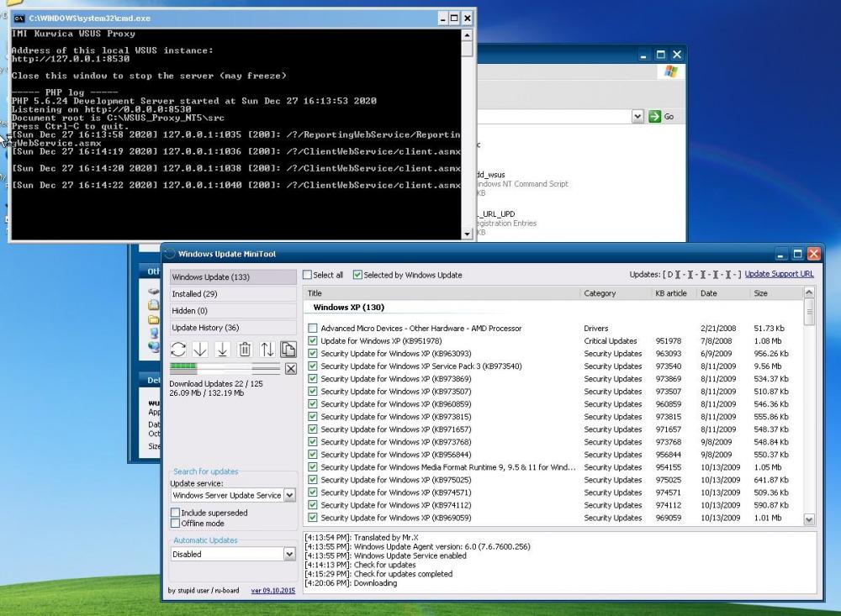Click the up-down arrows hide updates icon

[x=267, y=350]
